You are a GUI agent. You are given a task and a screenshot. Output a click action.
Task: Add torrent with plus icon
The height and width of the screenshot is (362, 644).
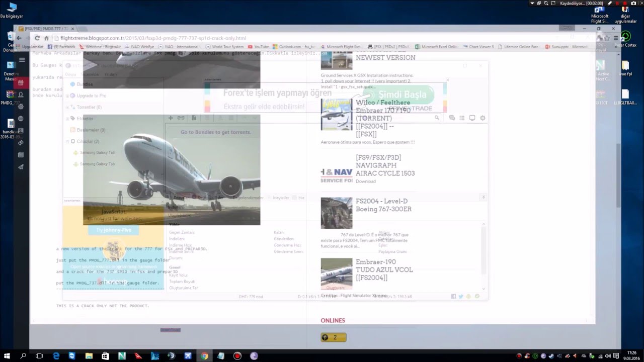[171, 118]
